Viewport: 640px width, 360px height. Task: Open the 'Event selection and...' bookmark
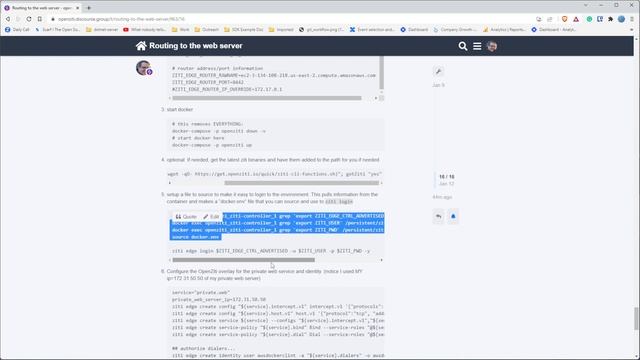pyautogui.click(x=372, y=30)
